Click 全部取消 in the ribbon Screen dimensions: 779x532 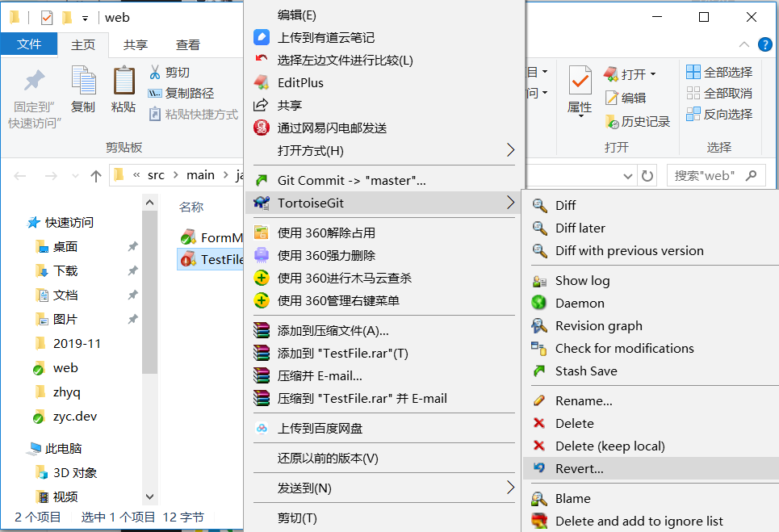pos(719,93)
